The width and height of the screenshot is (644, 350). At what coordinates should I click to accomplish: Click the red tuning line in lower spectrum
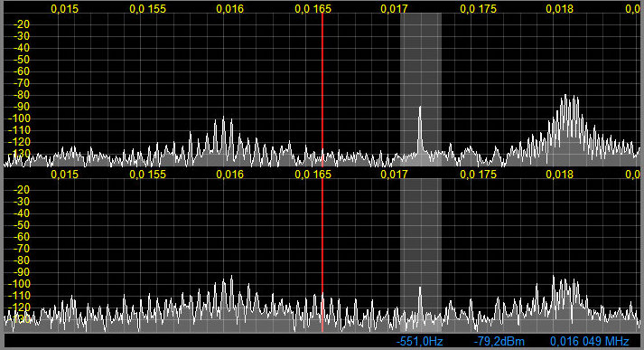pos(322,255)
